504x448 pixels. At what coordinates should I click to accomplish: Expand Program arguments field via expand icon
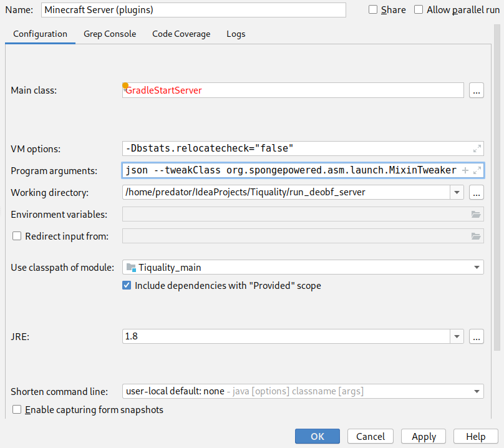[477, 170]
